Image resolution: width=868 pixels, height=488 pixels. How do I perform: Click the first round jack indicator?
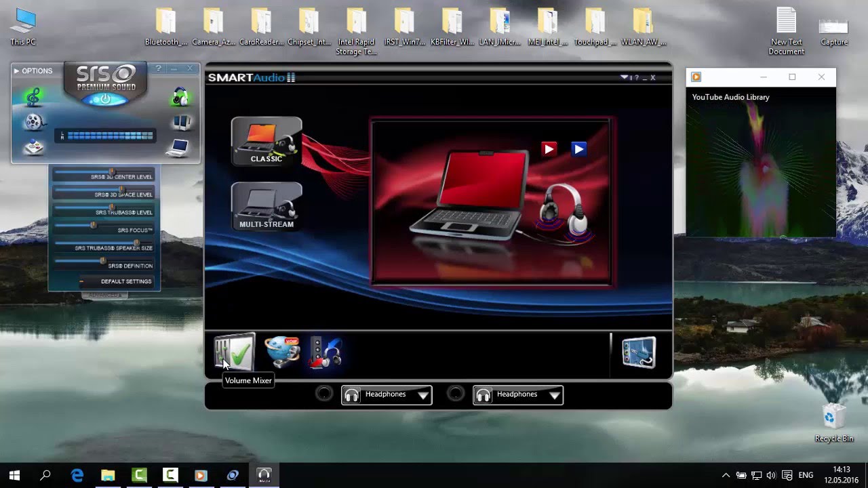coord(324,394)
